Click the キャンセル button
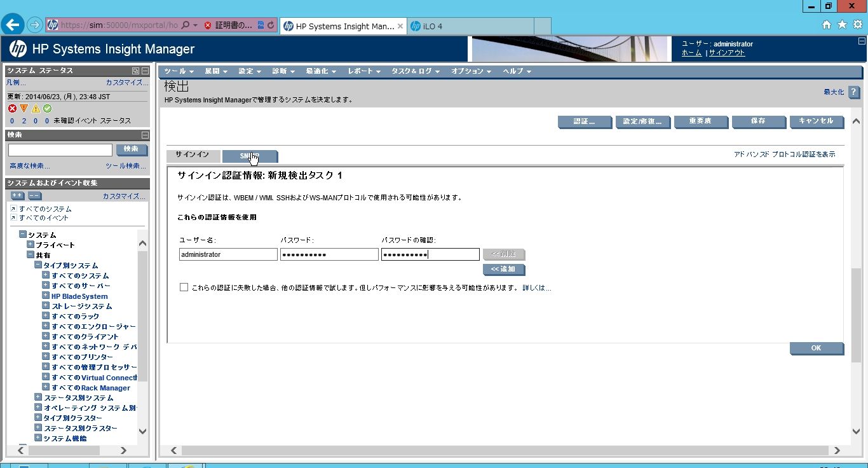The width and height of the screenshot is (868, 468). pos(817,121)
